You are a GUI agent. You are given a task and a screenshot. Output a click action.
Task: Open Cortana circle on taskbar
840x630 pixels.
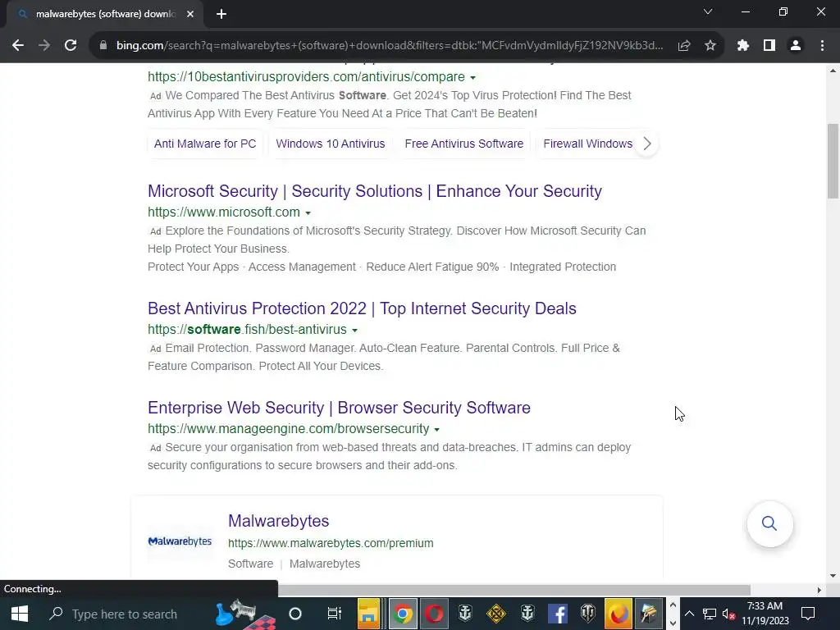pyautogui.click(x=295, y=614)
